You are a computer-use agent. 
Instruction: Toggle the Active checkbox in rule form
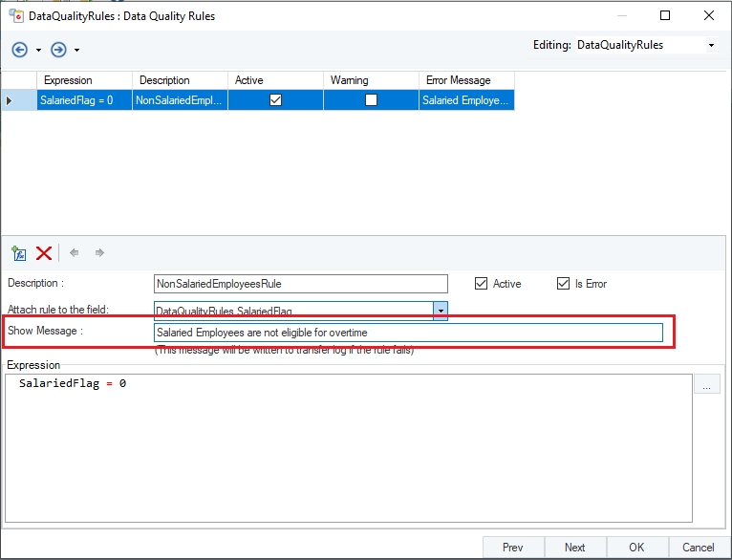pyautogui.click(x=482, y=284)
